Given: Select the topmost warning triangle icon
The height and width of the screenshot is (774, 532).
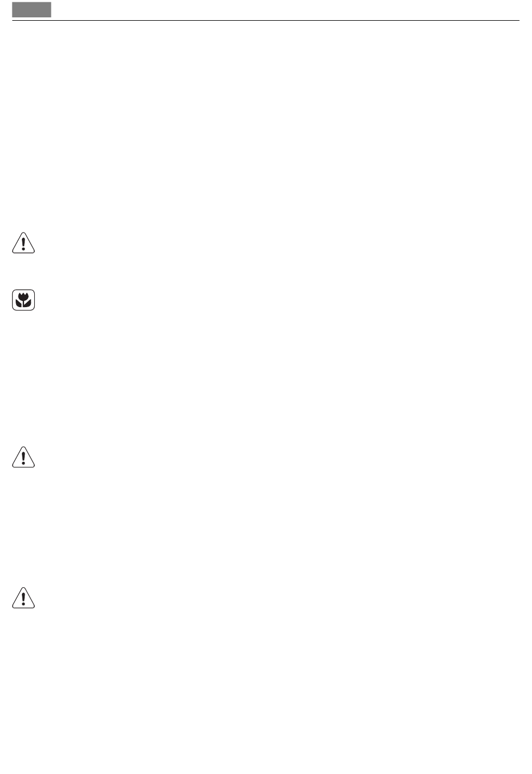Looking at the screenshot, I should coord(24,243).
